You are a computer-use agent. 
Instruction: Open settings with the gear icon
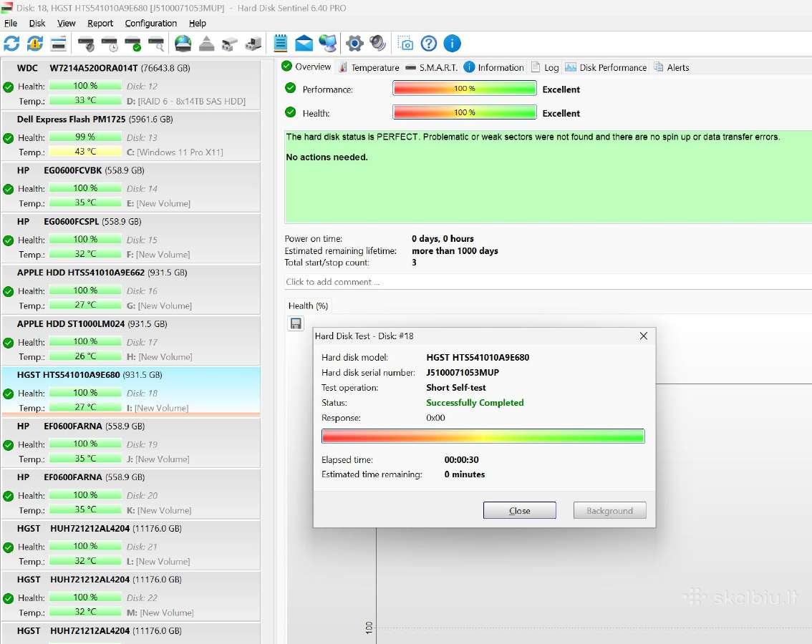click(x=354, y=44)
